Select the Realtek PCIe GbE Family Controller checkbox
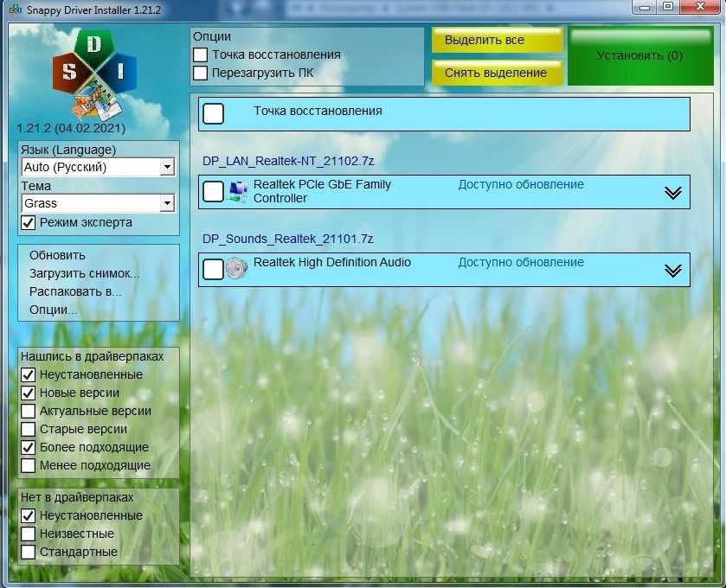Viewport: 726px width, 588px height. (214, 191)
